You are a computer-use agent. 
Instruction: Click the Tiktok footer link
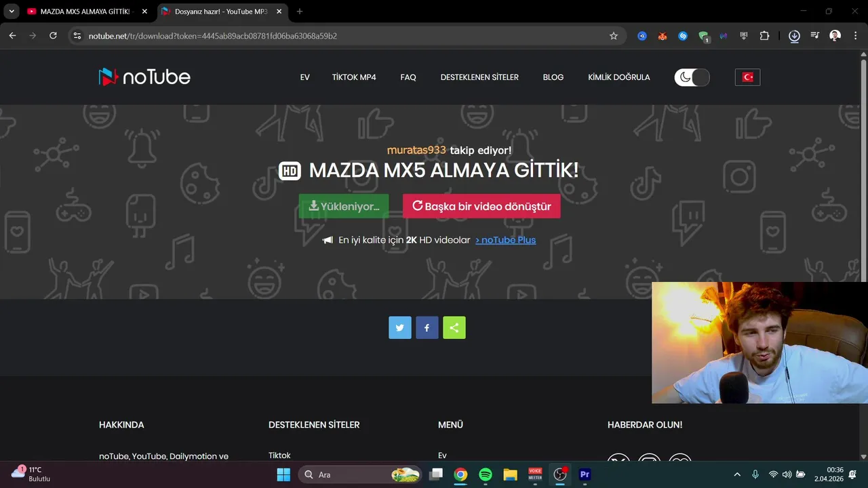point(279,455)
